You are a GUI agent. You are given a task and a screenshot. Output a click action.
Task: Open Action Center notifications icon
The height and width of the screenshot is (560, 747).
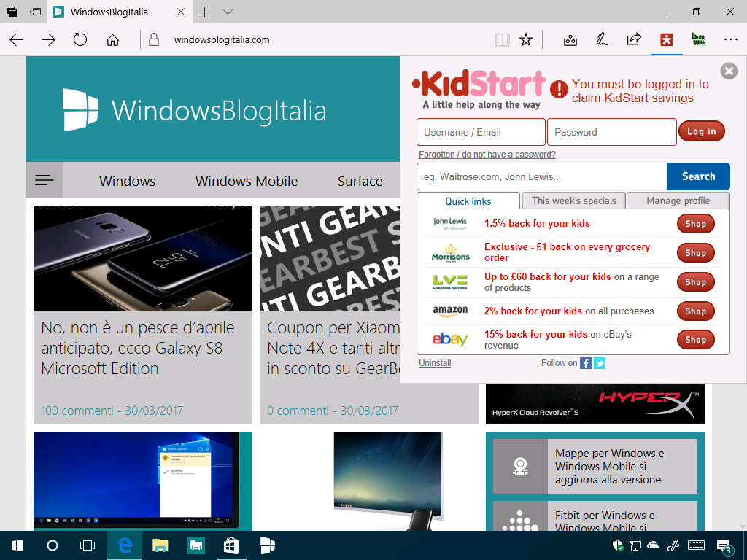[724, 547]
